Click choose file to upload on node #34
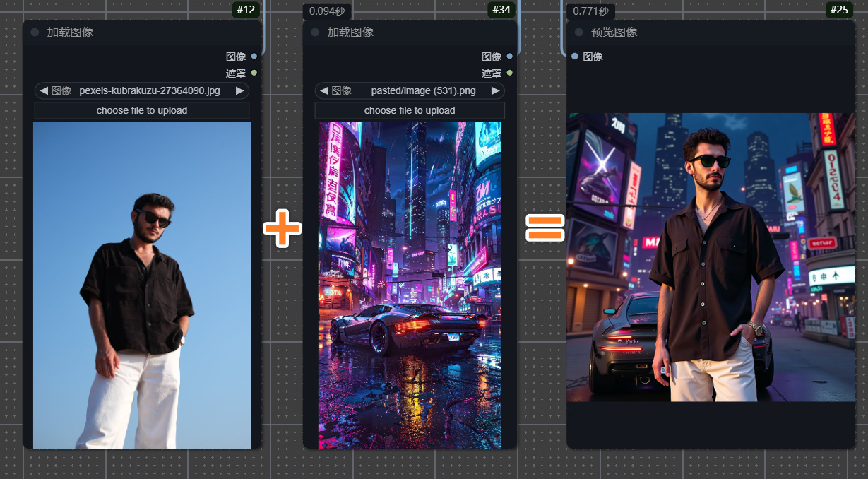Image resolution: width=868 pixels, height=479 pixels. click(410, 110)
